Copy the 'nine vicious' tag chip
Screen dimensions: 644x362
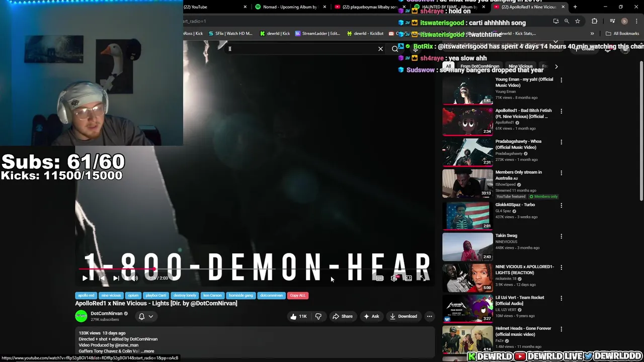[111, 295]
